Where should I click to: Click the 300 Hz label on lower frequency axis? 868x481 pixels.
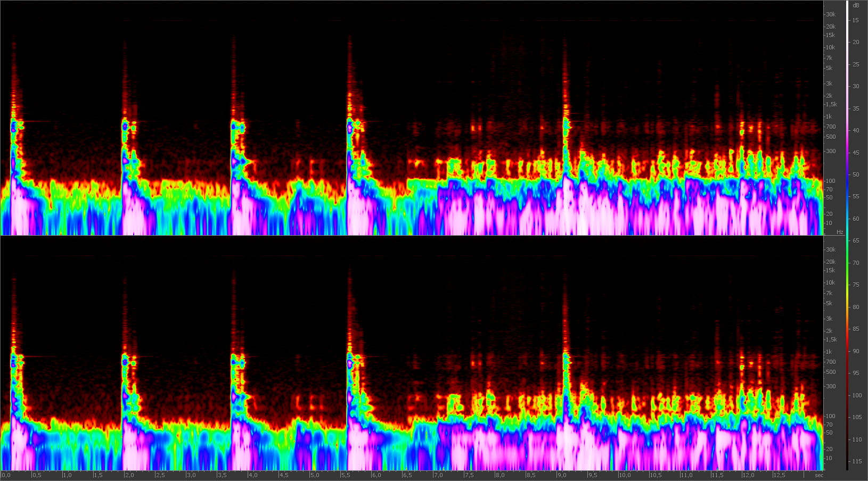pyautogui.click(x=830, y=386)
